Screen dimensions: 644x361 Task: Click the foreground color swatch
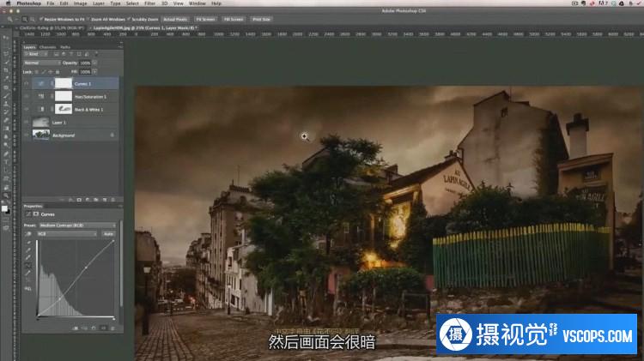point(4,208)
